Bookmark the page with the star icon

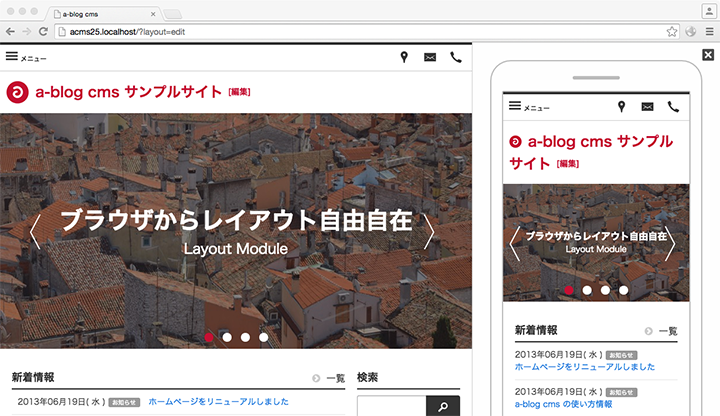pyautogui.click(x=672, y=32)
